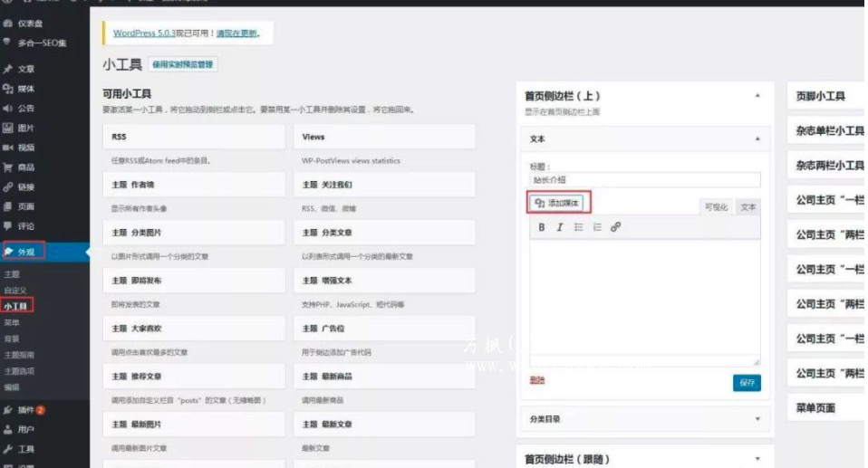This screenshot has width=868, height=468.
Task: Open 仪表盘 dashboard from sidebar
Action: tap(30, 23)
